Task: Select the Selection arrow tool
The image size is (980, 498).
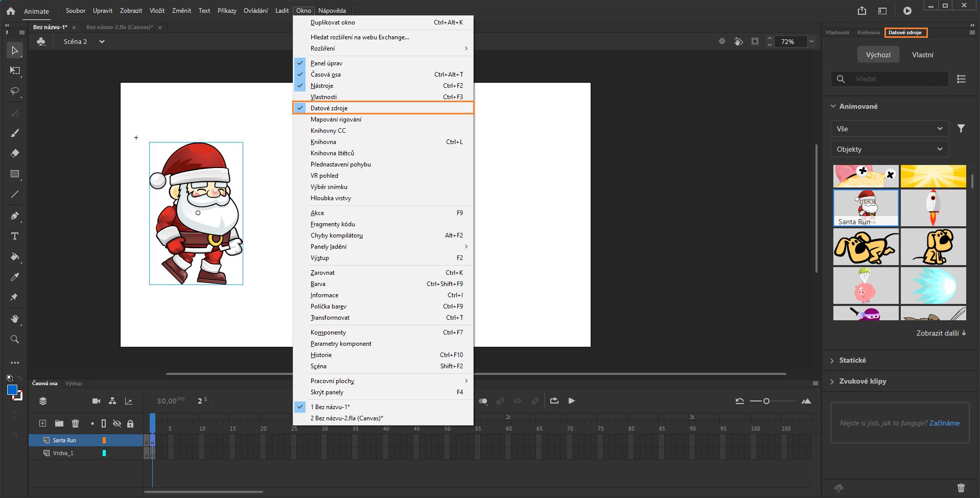Action: [15, 50]
